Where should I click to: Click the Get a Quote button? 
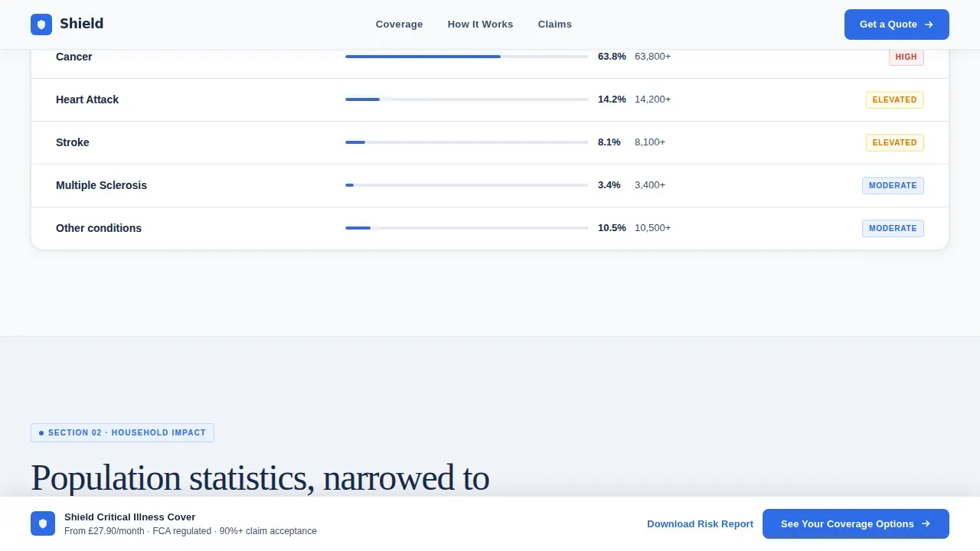click(897, 24)
